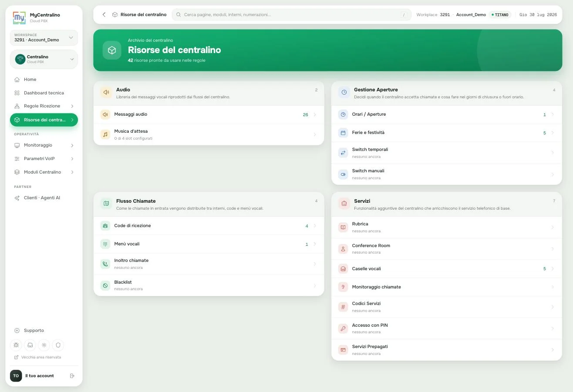Click the back arrow in the top bar
Viewport: 573px width, 392px height.
pos(104,14)
